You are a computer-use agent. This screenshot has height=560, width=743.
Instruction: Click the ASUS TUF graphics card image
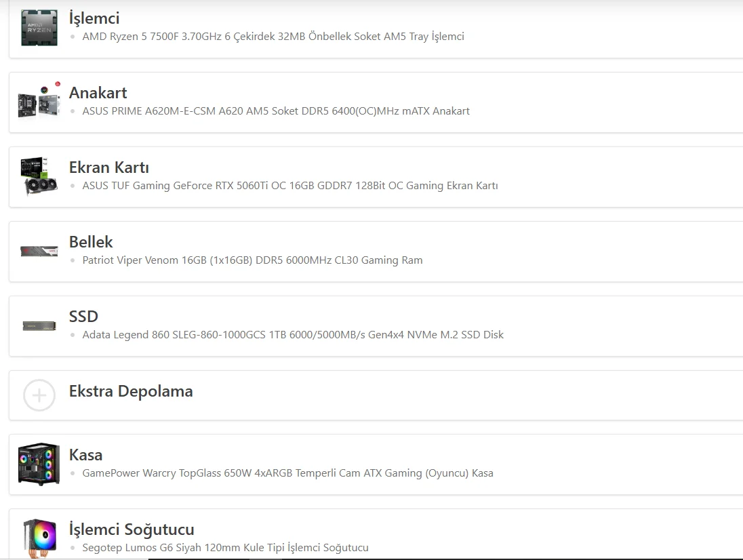pyautogui.click(x=39, y=177)
